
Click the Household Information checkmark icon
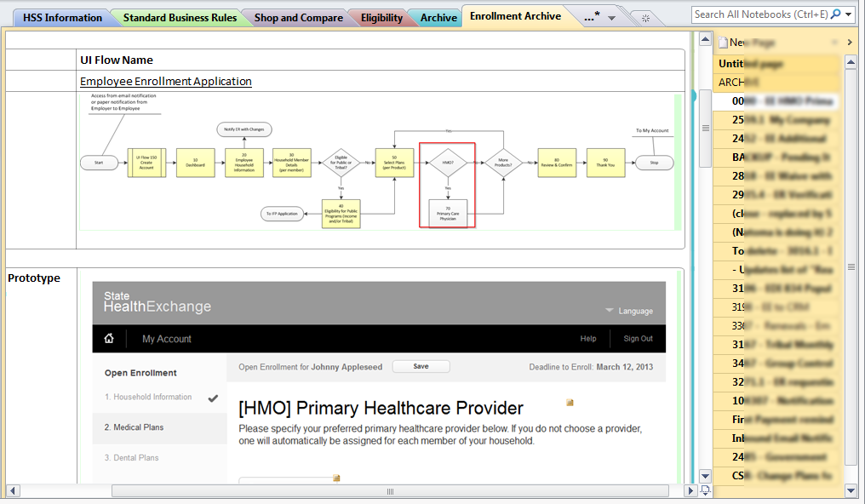pos(213,398)
